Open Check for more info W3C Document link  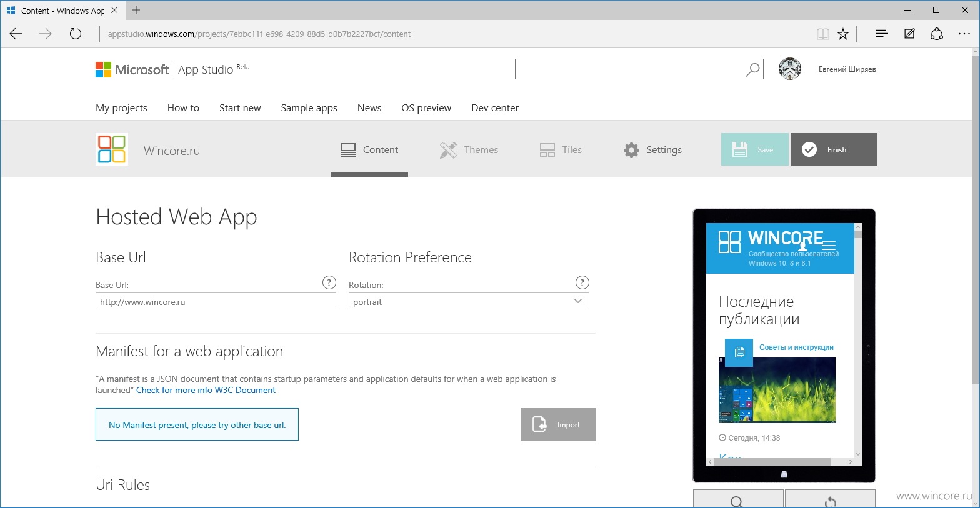tap(206, 390)
